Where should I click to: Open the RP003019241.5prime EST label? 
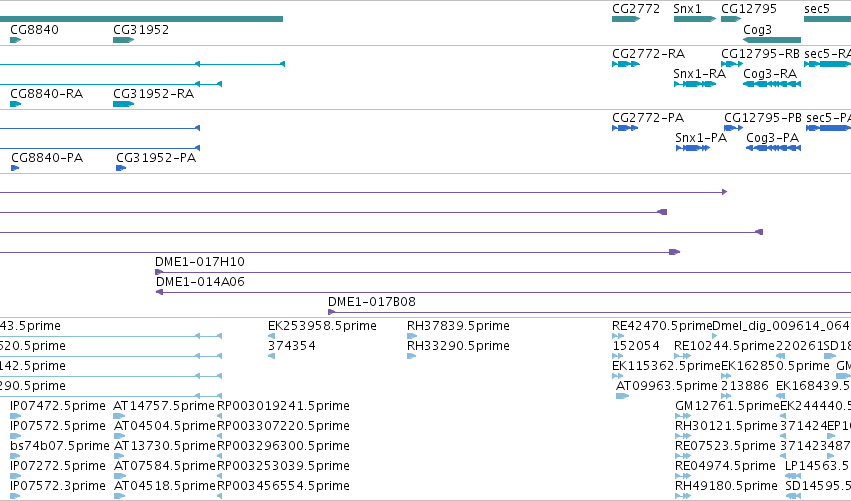point(283,406)
